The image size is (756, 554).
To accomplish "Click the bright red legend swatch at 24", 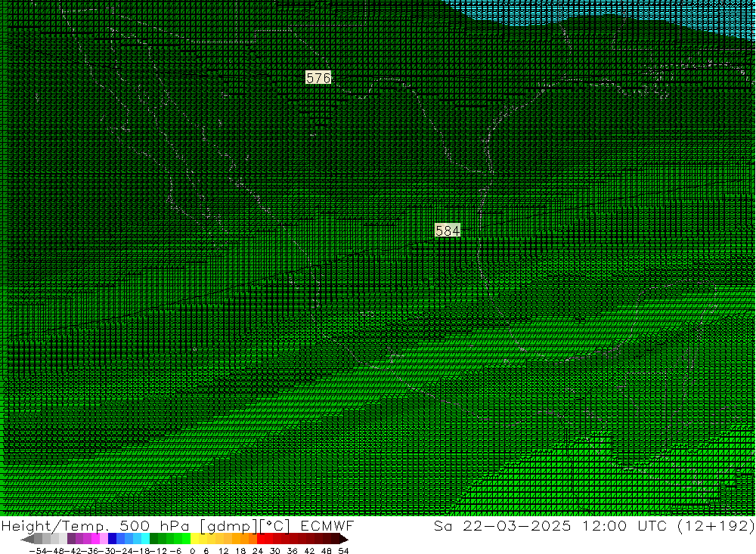I will click(x=260, y=539).
